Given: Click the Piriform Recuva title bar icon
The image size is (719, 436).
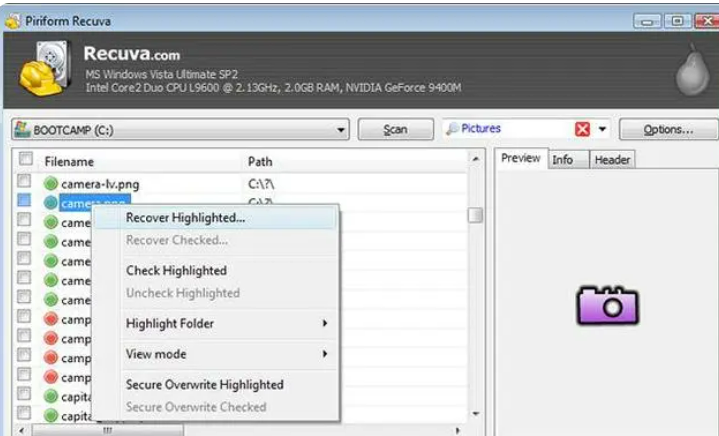Looking at the screenshot, I should pyautogui.click(x=13, y=21).
